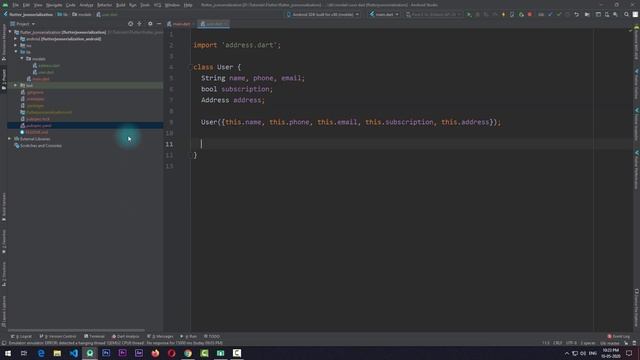This screenshot has height=360, width=640.
Task: Collapse the models folder
Action: pos(22,59)
